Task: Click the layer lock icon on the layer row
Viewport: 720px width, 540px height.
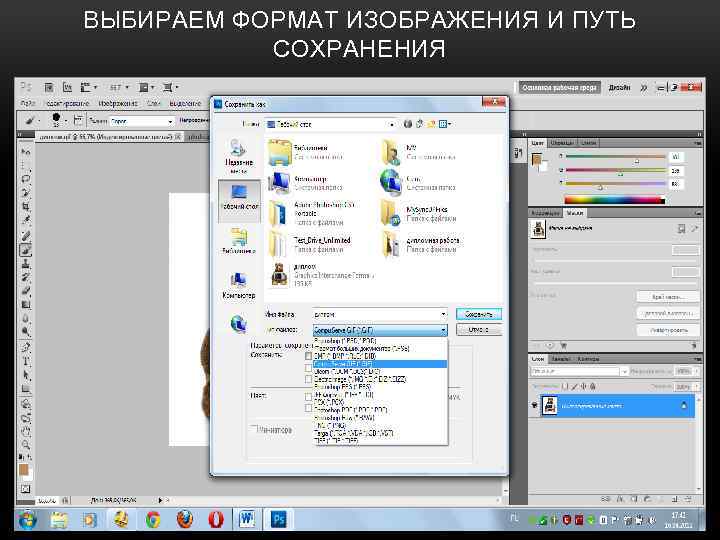Action: click(684, 405)
